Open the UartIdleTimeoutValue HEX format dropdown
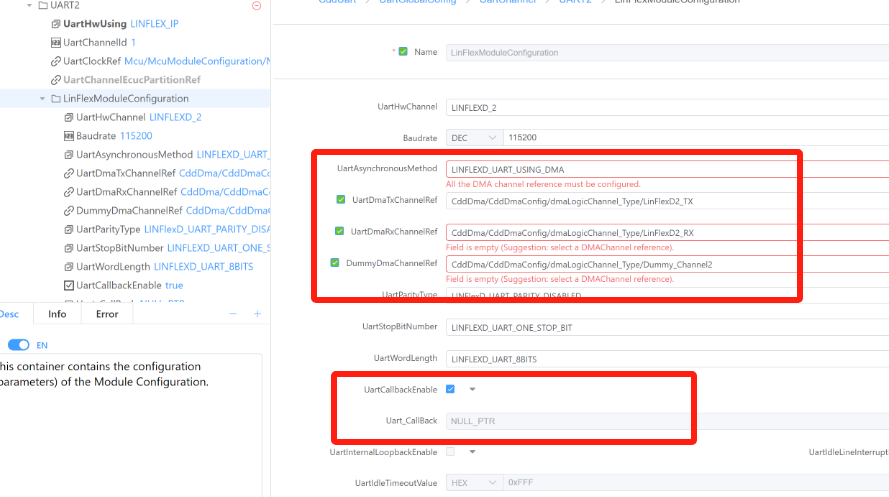 coord(473,483)
